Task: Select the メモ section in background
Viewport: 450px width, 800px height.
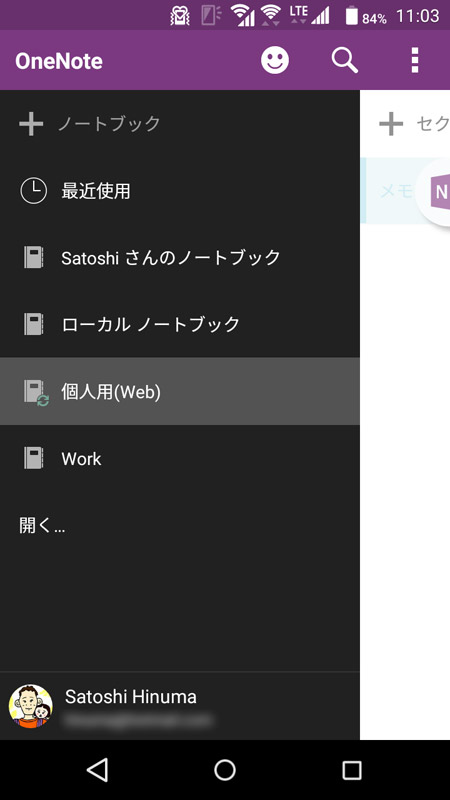Action: [396, 191]
